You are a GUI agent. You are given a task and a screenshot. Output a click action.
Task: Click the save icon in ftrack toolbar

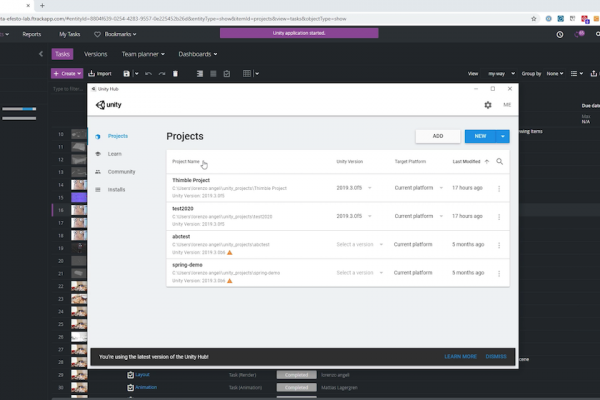click(x=126, y=73)
